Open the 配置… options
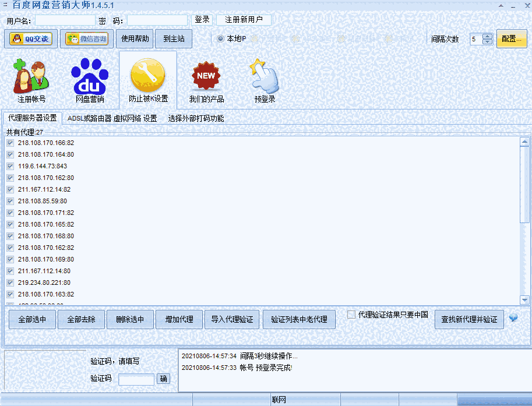532x406 pixels. (512, 39)
